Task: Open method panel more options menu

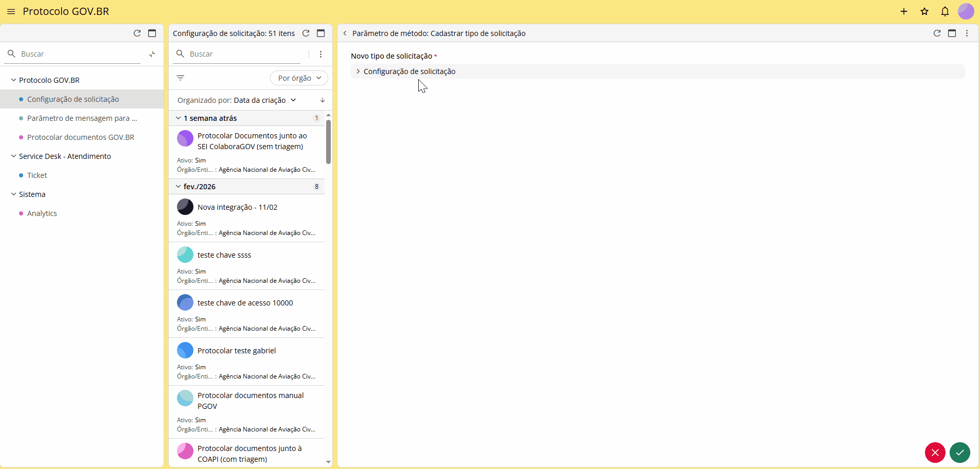Action: tap(967, 33)
